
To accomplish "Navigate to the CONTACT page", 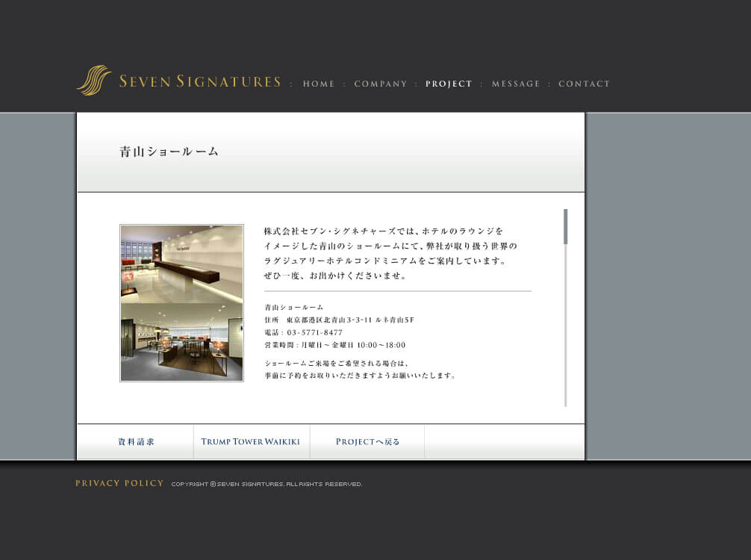I will [584, 84].
